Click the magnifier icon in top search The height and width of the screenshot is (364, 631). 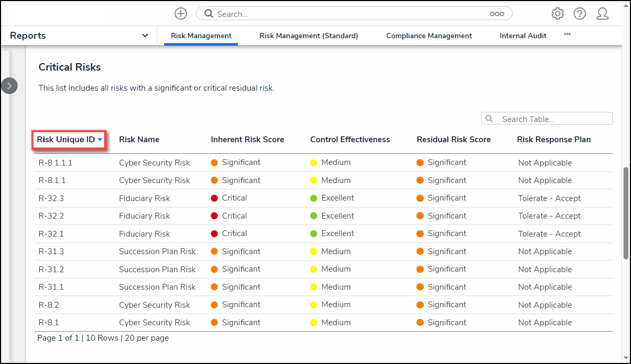click(209, 14)
